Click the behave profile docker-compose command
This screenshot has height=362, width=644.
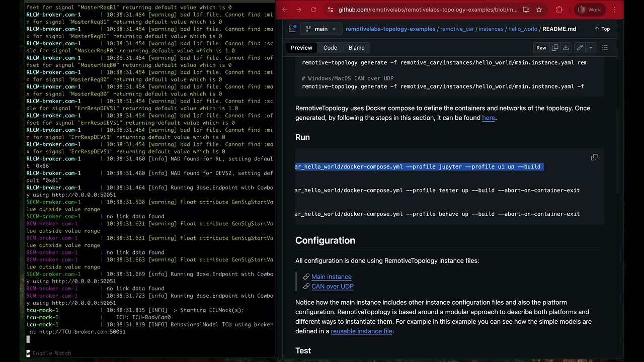pos(438,214)
